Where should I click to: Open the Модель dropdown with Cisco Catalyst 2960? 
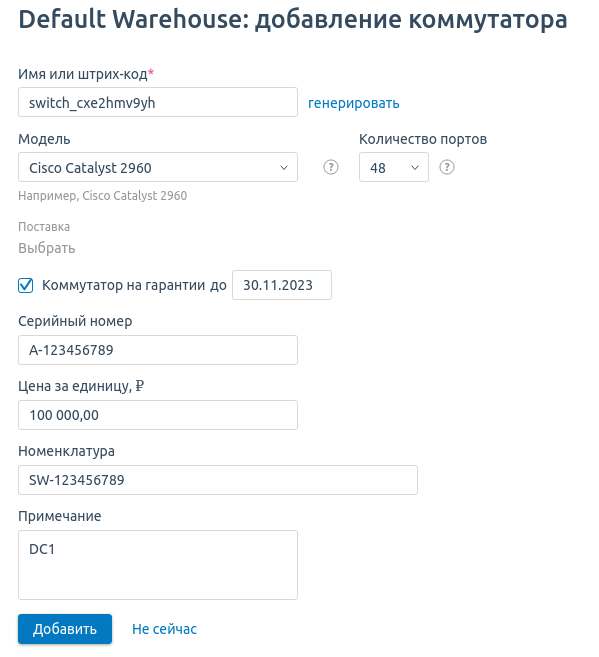tap(158, 167)
